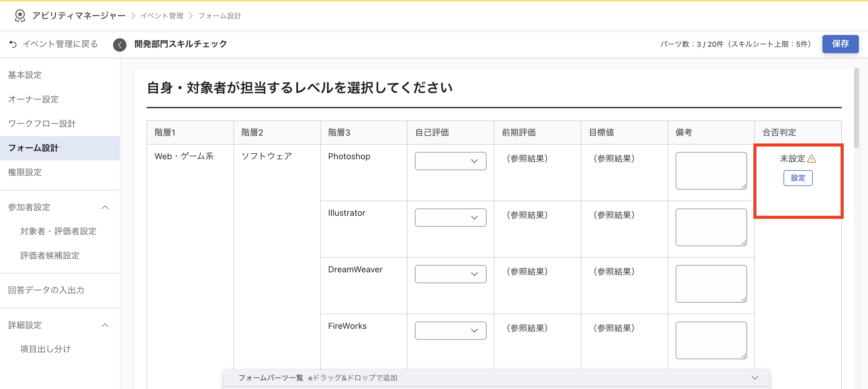868x389 pixels.
Task: Open the FireWorks 自己評価 dropdown
Action: [x=450, y=330]
